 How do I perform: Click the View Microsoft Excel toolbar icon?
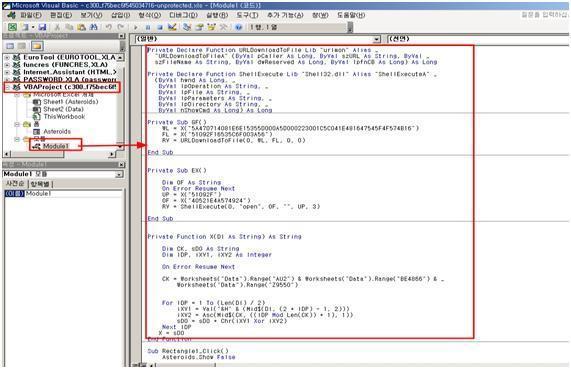pos(12,27)
